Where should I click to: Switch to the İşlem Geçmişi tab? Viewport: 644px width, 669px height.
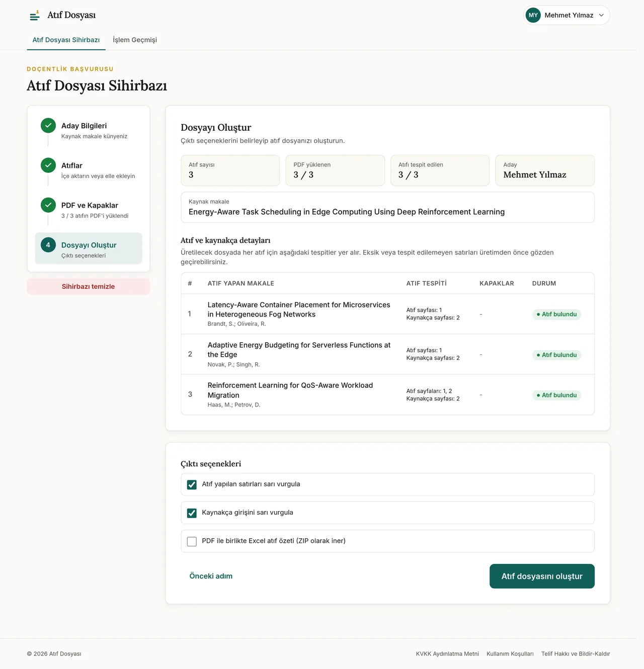pyautogui.click(x=135, y=40)
